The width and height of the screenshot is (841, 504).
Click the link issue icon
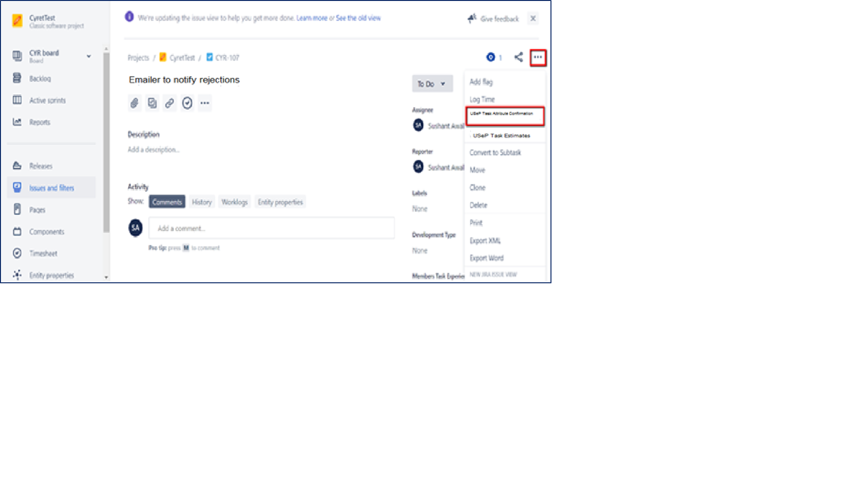169,103
